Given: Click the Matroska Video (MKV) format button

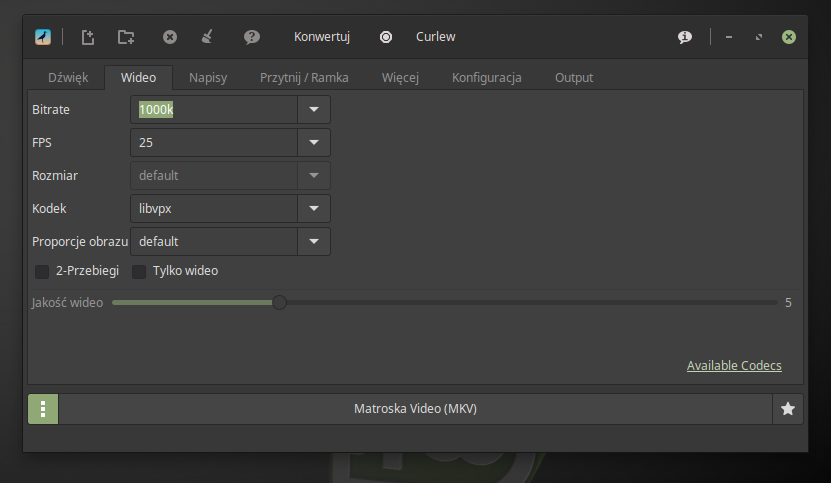Looking at the screenshot, I should 415,409.
